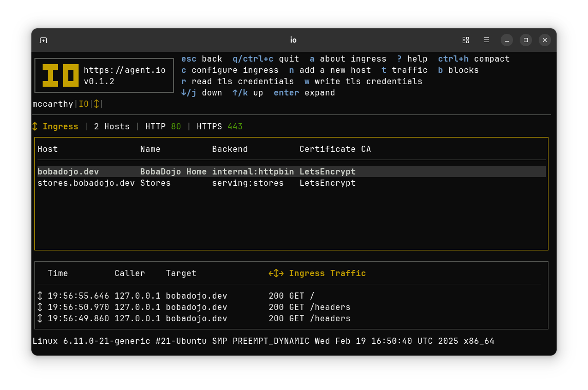Click the yellow IO logo
The width and height of the screenshot is (588, 390).
61,75
